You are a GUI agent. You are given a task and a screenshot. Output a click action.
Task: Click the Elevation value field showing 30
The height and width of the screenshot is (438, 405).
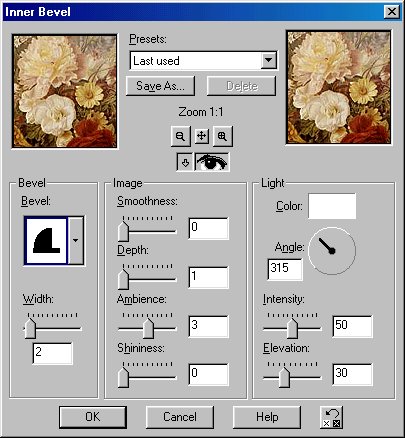(x=352, y=375)
